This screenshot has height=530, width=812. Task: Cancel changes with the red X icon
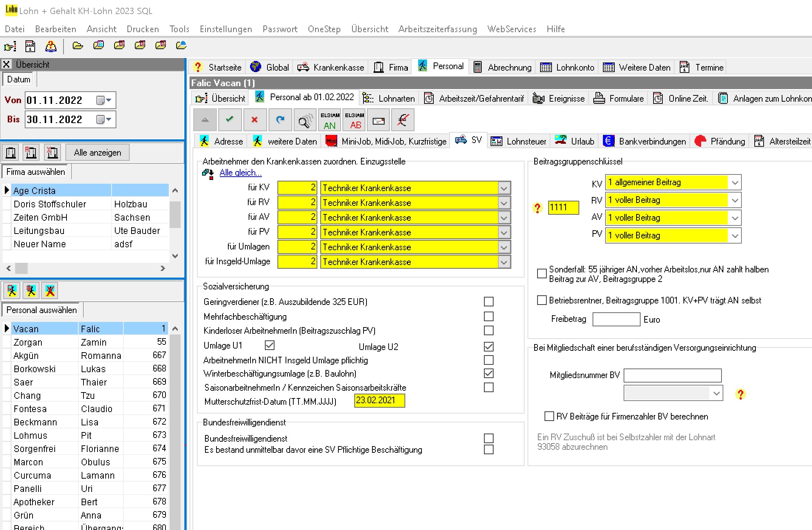[x=255, y=120]
